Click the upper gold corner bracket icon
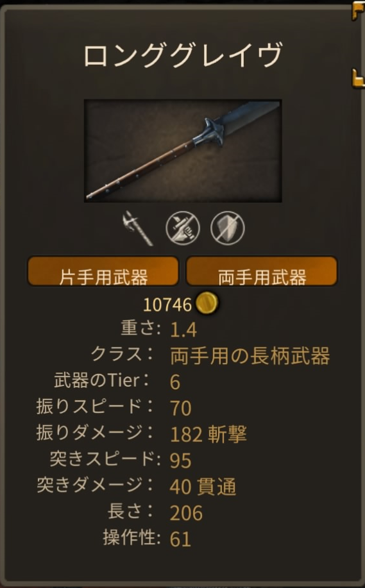365x588 pixels. click(358, 10)
